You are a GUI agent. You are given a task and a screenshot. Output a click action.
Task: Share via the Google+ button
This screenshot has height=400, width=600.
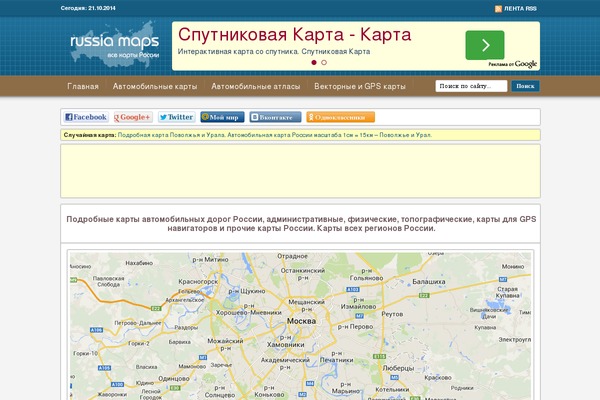pos(133,117)
